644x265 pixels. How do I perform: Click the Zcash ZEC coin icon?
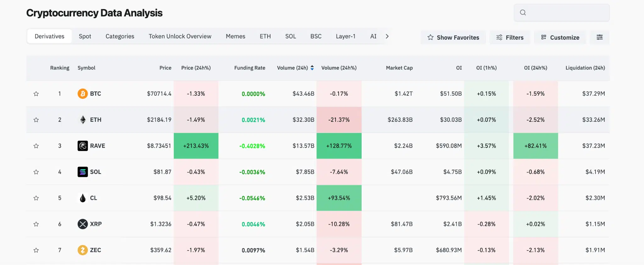click(x=83, y=250)
